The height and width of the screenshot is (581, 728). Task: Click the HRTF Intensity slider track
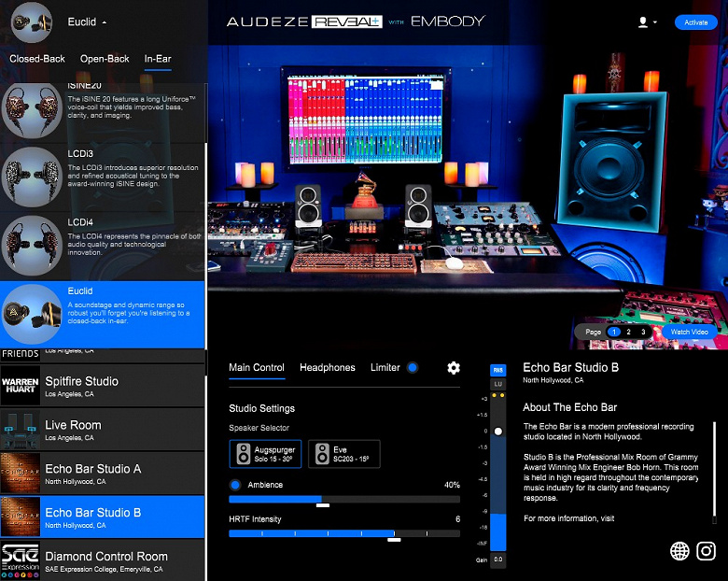tap(344, 533)
